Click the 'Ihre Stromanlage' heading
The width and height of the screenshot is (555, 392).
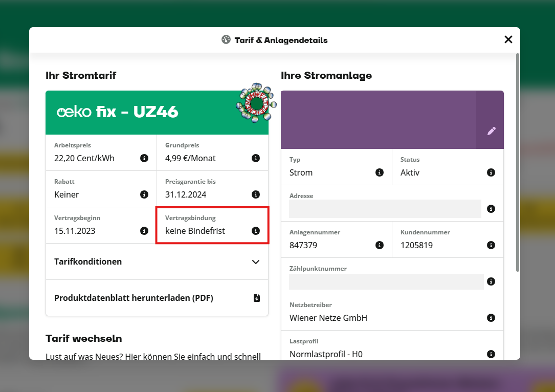click(x=326, y=75)
